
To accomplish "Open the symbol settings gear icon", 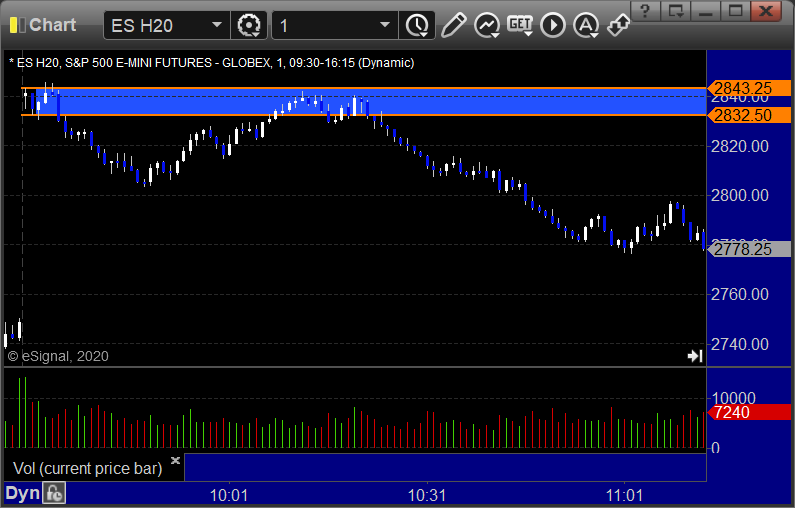I will (x=249, y=25).
